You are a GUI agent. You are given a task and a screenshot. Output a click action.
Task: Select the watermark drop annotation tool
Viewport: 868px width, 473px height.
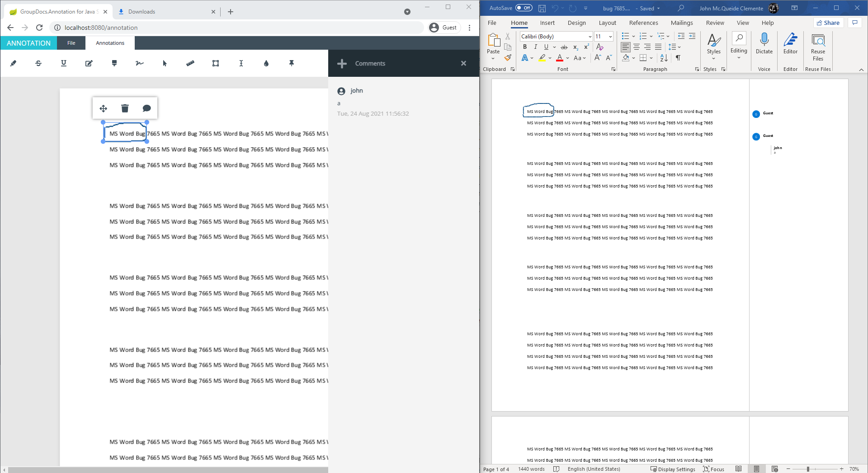266,63
